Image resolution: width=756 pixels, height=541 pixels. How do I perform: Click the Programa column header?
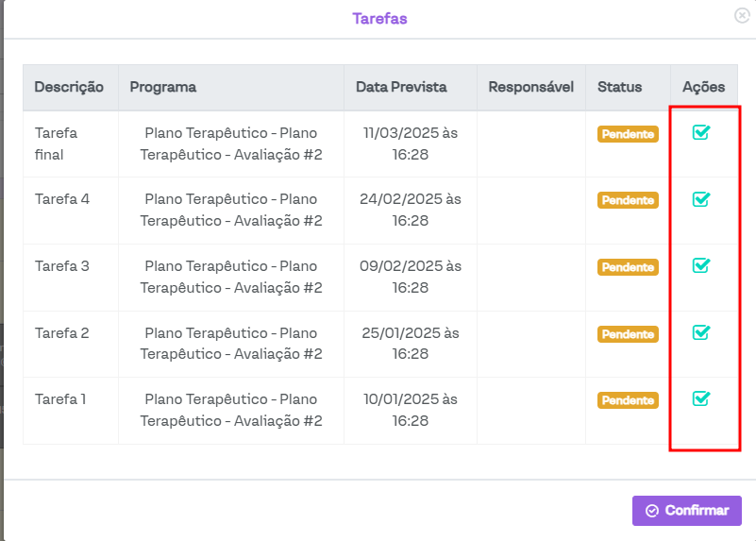tap(163, 87)
